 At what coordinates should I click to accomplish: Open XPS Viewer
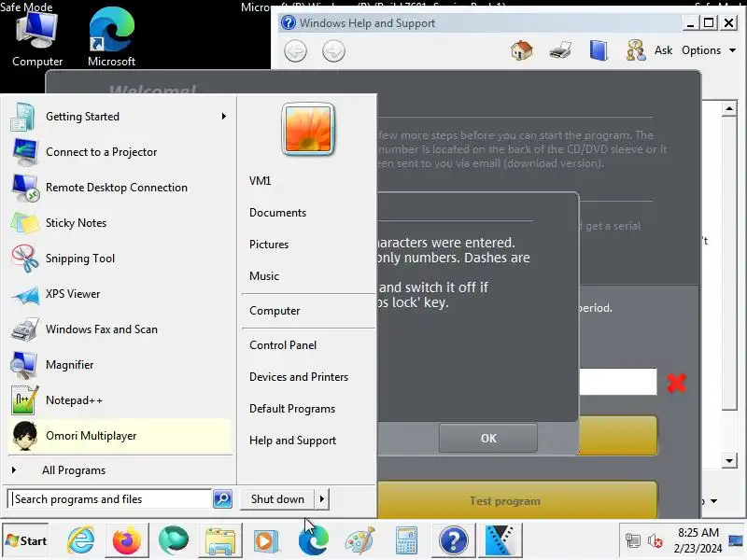coord(120,294)
